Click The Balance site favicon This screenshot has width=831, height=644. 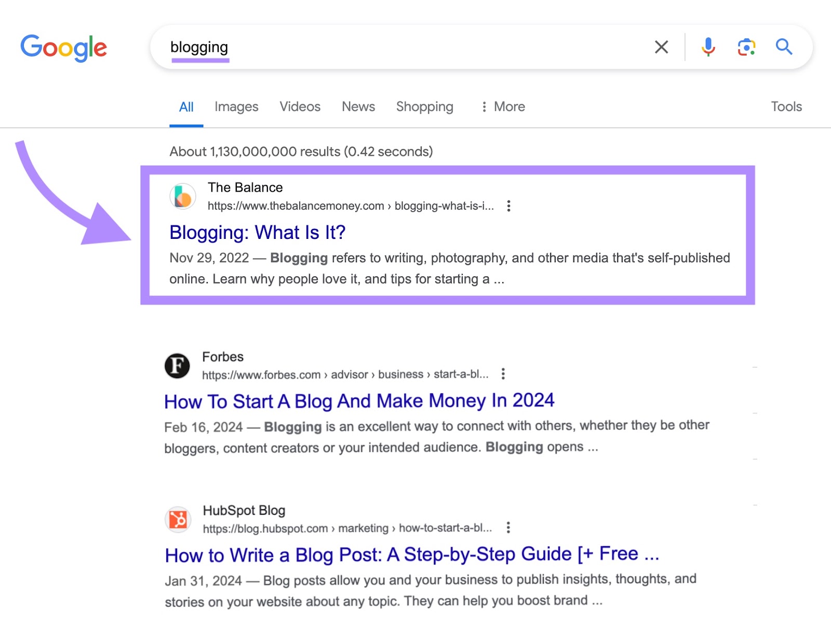tap(182, 196)
